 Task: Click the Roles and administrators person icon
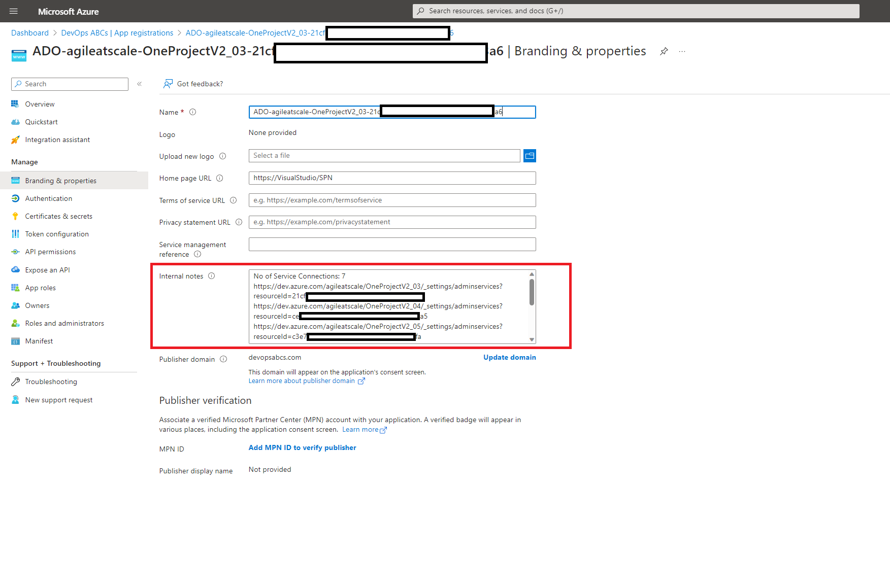15,323
